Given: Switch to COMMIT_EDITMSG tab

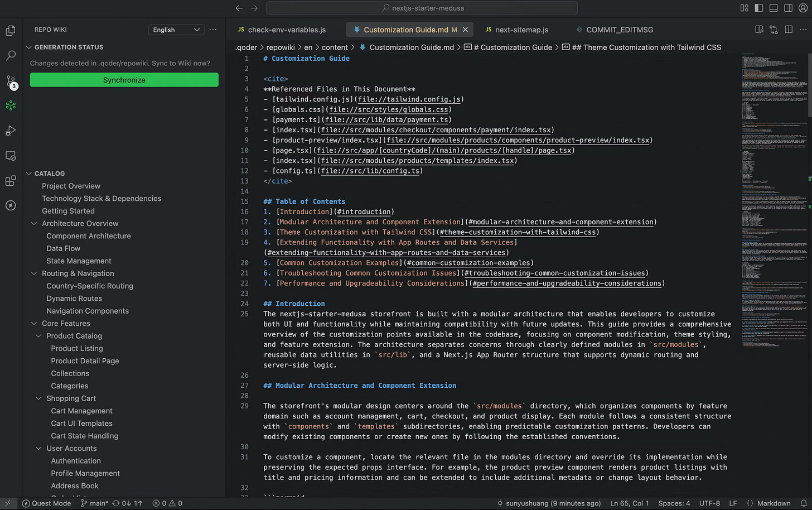Looking at the screenshot, I should [x=613, y=30].
